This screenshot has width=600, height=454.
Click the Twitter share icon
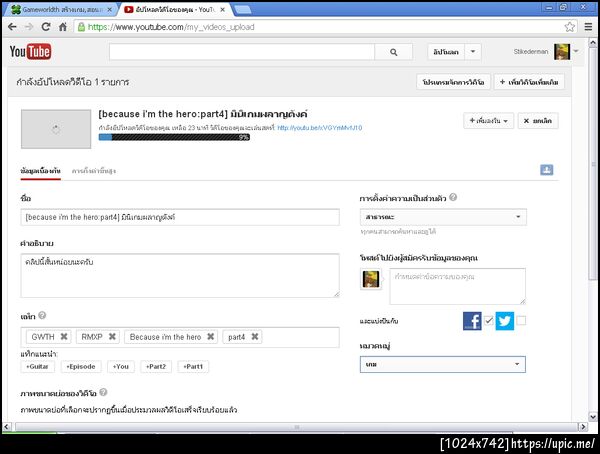tap(505, 321)
